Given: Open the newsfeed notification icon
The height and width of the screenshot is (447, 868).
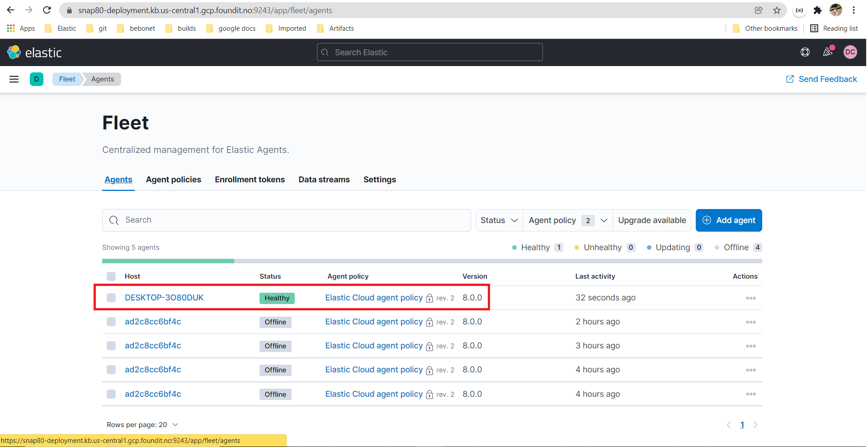Looking at the screenshot, I should tap(828, 52).
